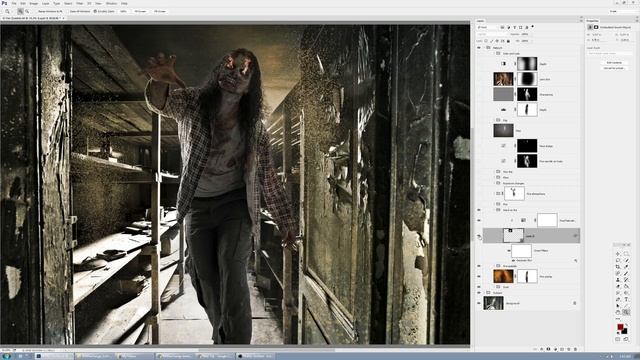Open the Filter menu
The height and width of the screenshot is (360, 640).
coord(80,3)
